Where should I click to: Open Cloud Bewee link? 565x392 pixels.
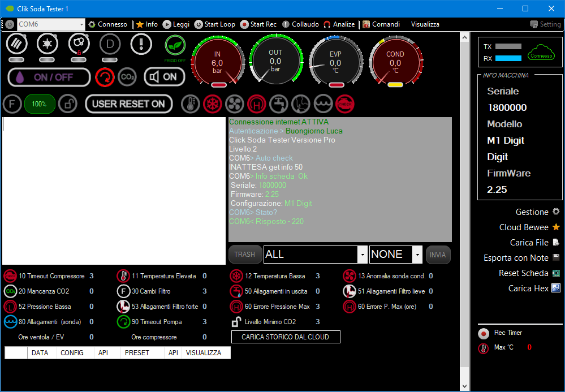(x=530, y=227)
